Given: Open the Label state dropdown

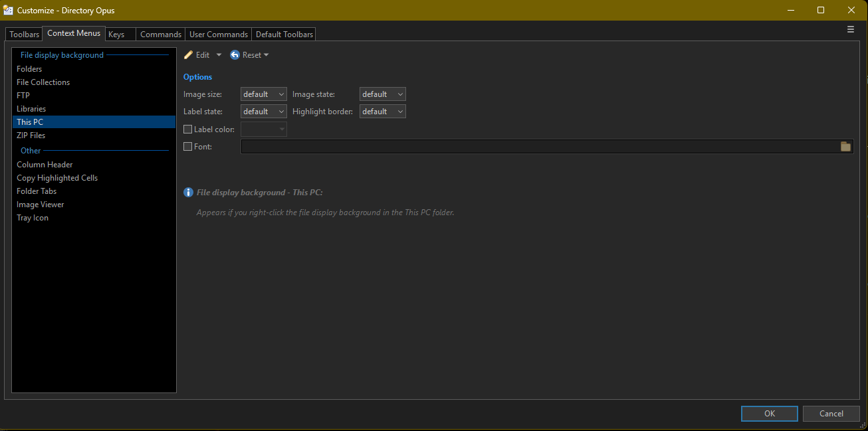Looking at the screenshot, I should click(263, 112).
